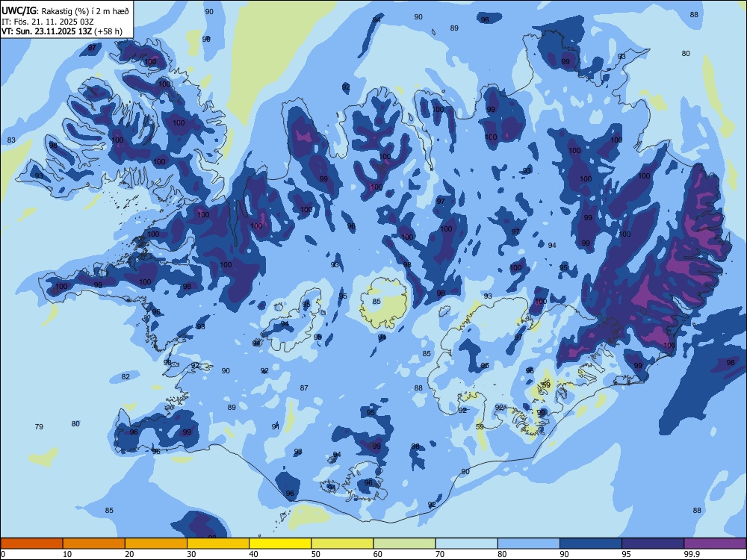
Task: Click the humidity value '79' over the sea
Action: click(39, 426)
